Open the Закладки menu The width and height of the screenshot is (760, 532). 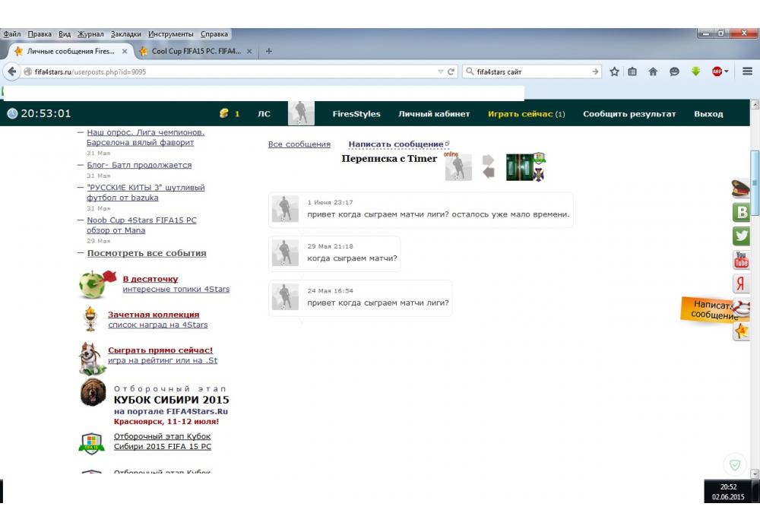[125, 34]
